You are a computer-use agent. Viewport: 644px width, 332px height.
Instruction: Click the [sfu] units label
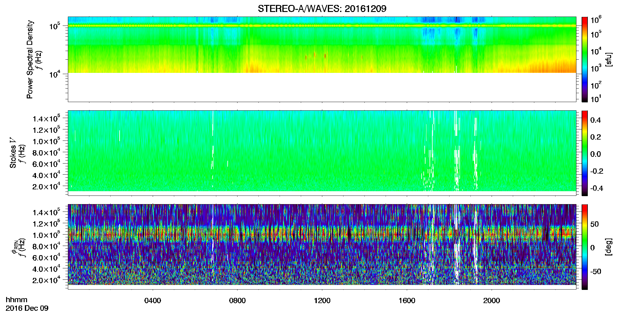coord(608,59)
